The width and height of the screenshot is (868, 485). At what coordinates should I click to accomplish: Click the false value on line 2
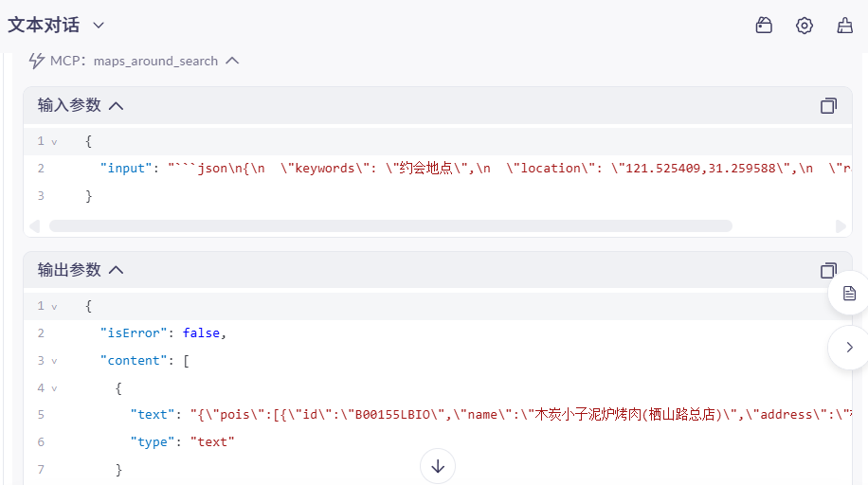[201, 332]
